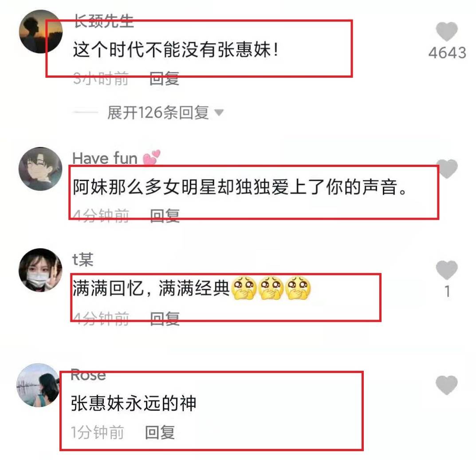Like 长颈先生's comment with heart icon
476x460 pixels.
pyautogui.click(x=447, y=32)
